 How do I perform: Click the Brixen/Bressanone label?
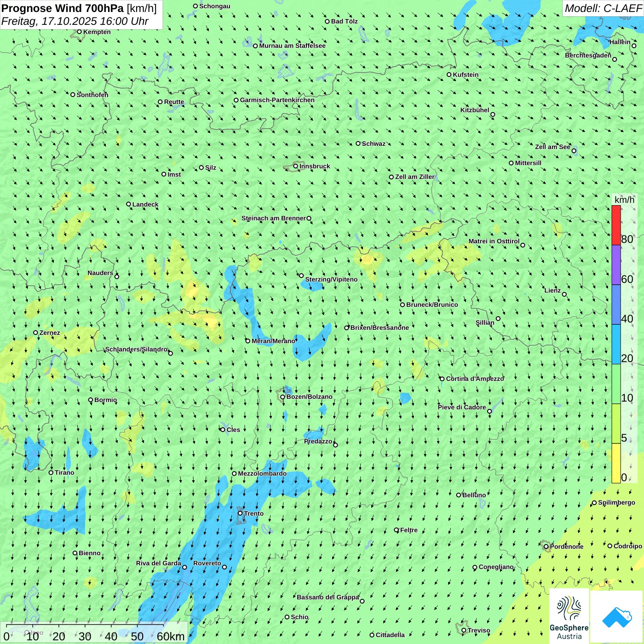(x=379, y=328)
